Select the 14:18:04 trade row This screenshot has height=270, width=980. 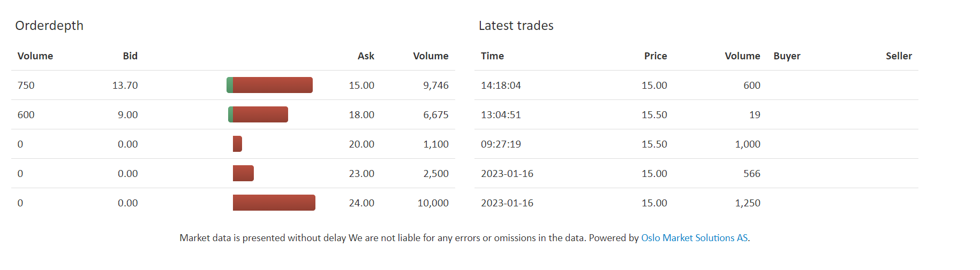point(696,85)
